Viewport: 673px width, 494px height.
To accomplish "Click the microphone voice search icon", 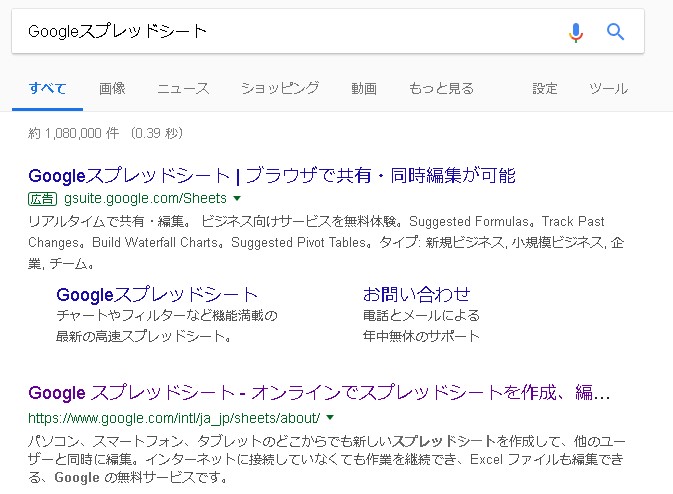I will coord(575,32).
